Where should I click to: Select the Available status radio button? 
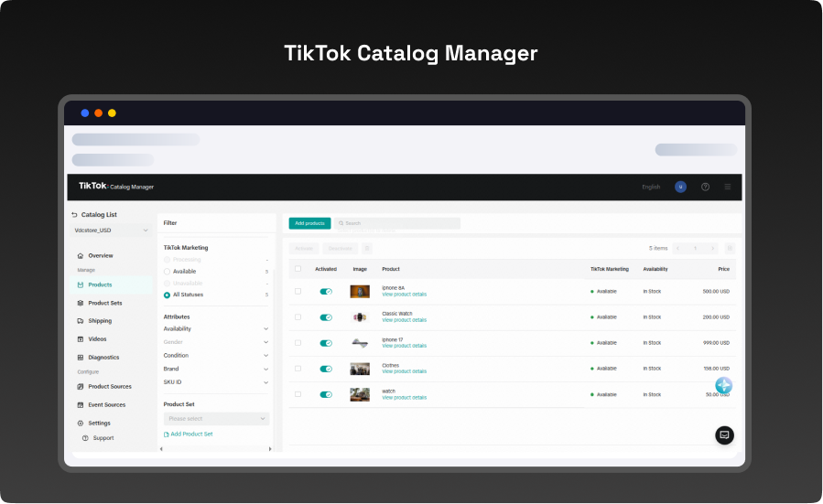click(167, 272)
